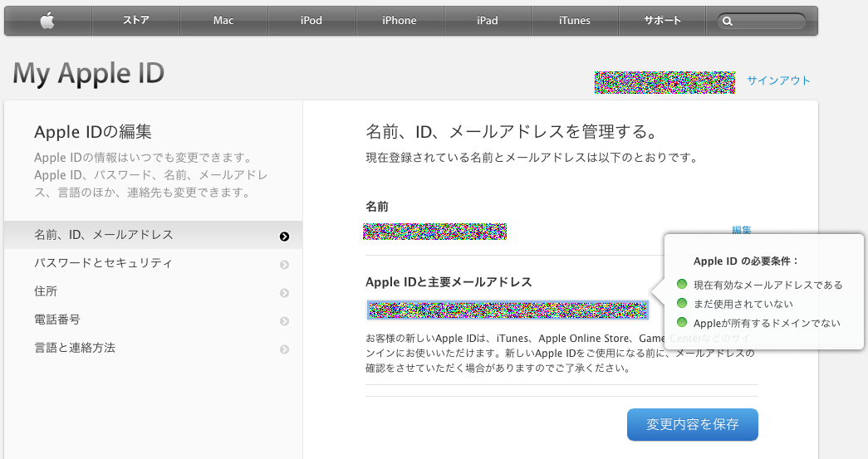Screen dimensions: 868x459
Task: Click the search magnifier icon
Action: (x=728, y=22)
